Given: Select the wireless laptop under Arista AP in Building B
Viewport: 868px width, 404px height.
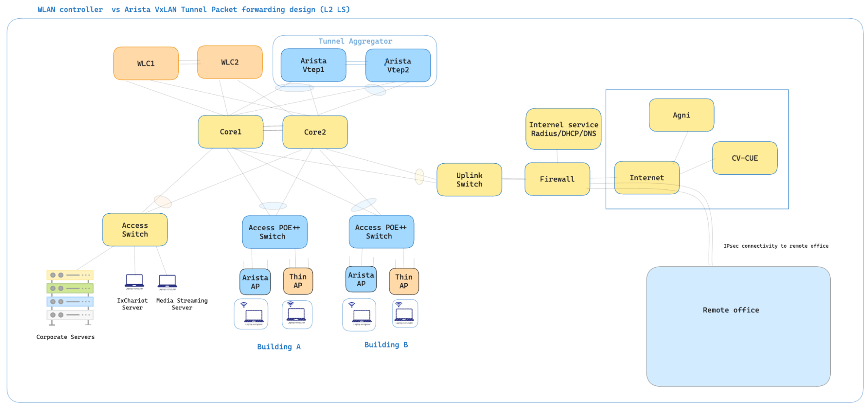Looking at the screenshot, I should 360,314.
